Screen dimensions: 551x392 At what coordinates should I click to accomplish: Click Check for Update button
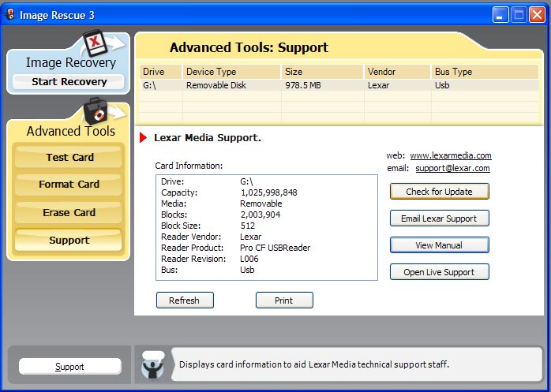click(x=439, y=192)
